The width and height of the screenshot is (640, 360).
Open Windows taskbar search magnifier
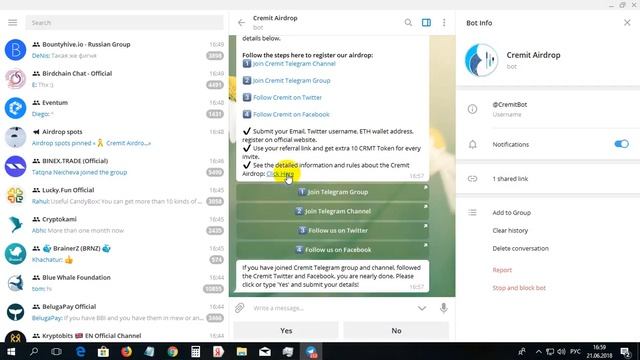(34, 352)
